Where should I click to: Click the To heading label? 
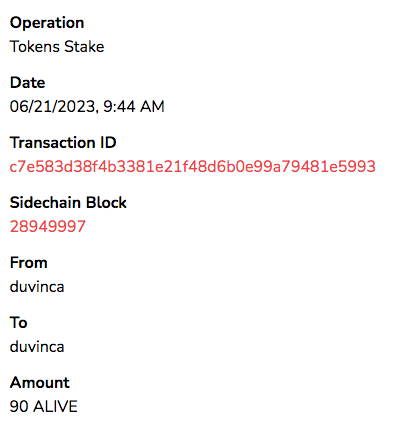(19, 323)
